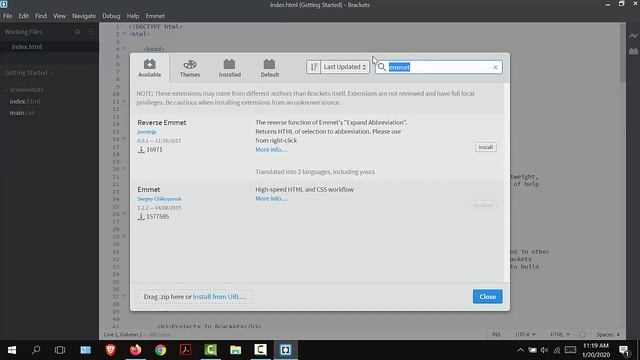
Task: Open the HTML language dropdown
Action: tap(560, 334)
